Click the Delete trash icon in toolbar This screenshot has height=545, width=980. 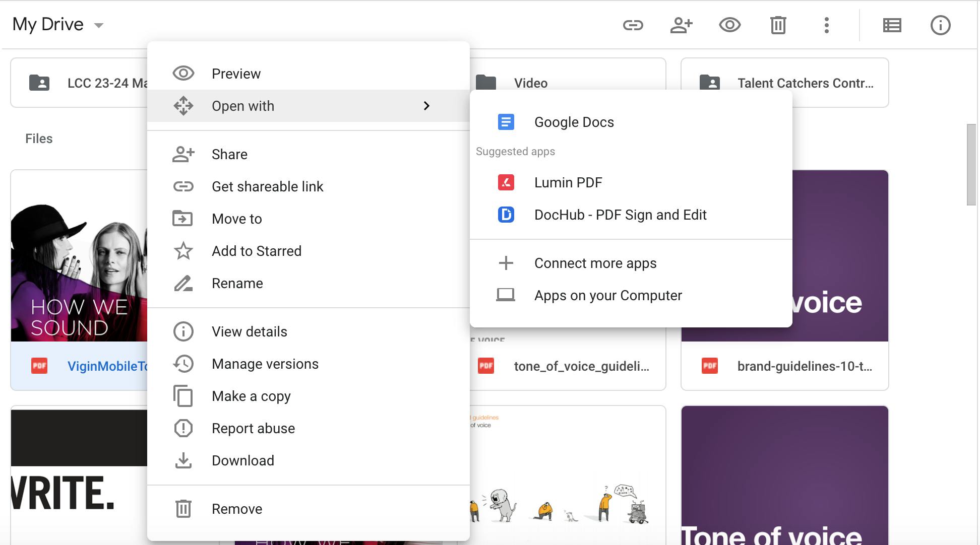(x=778, y=24)
